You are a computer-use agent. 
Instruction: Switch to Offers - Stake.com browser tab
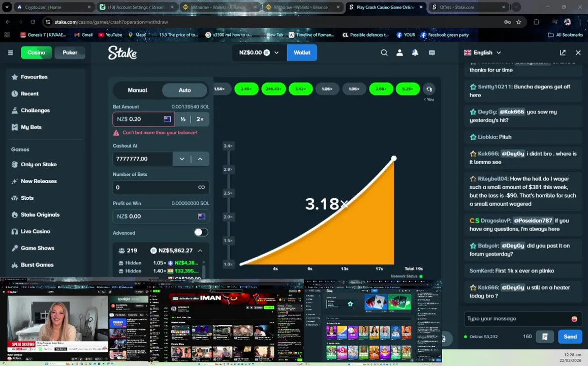(x=469, y=7)
